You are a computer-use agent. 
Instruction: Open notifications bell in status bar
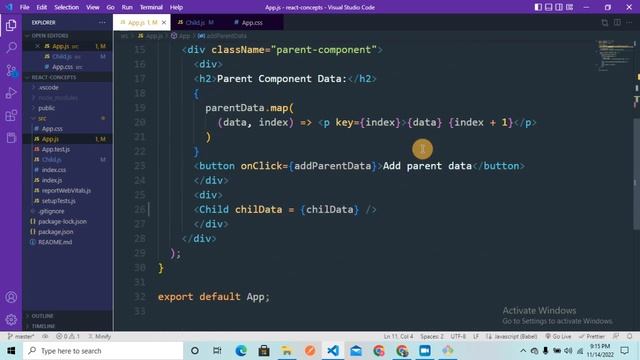tap(630, 336)
